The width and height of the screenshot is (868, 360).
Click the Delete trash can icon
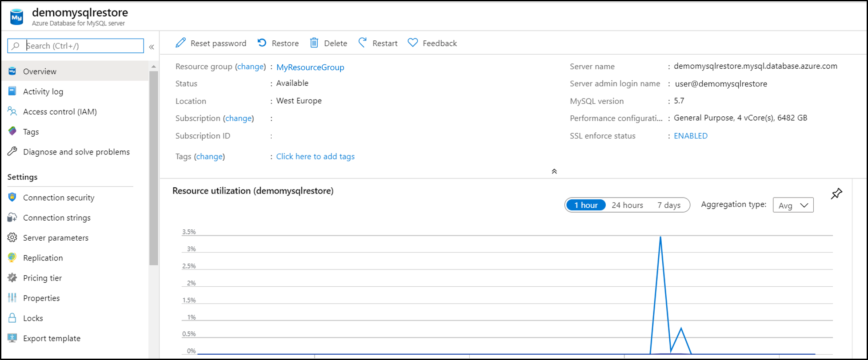314,43
